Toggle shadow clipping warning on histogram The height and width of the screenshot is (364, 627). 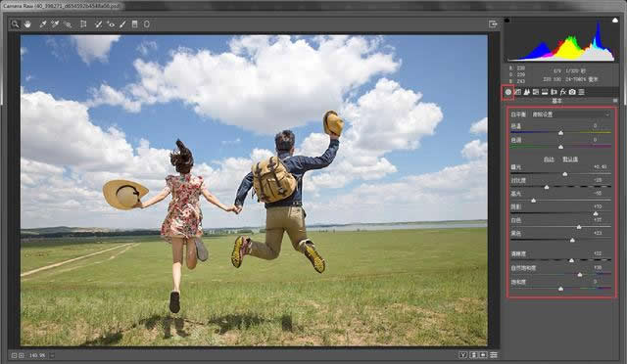pos(506,20)
